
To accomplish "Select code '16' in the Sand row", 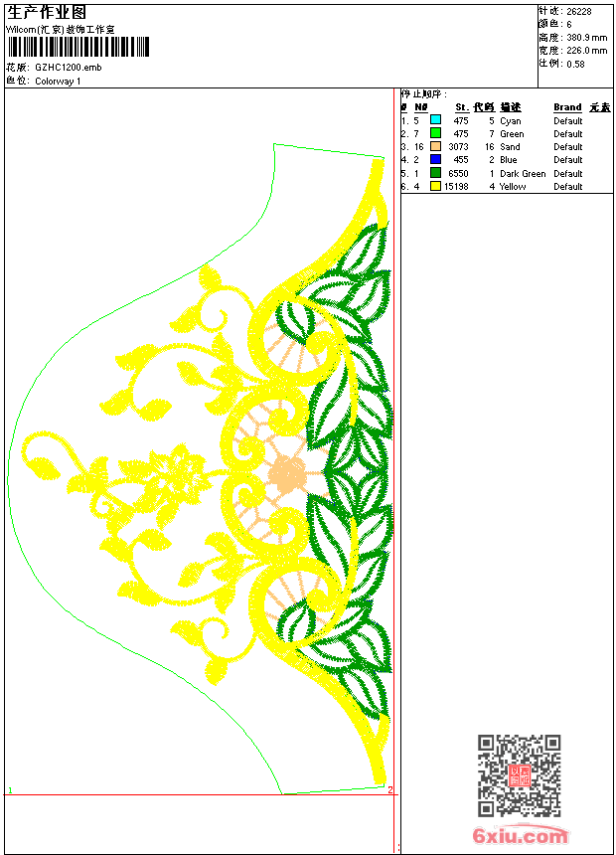I will 490,147.
